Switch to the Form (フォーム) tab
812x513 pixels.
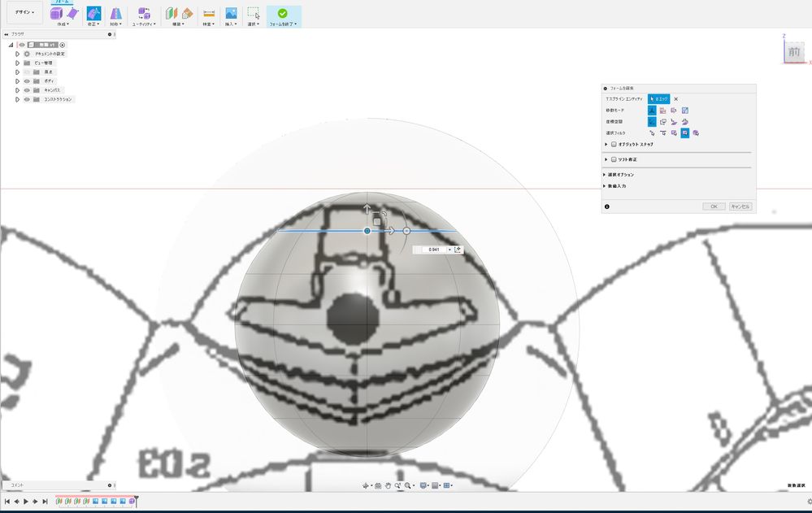click(62, 2)
